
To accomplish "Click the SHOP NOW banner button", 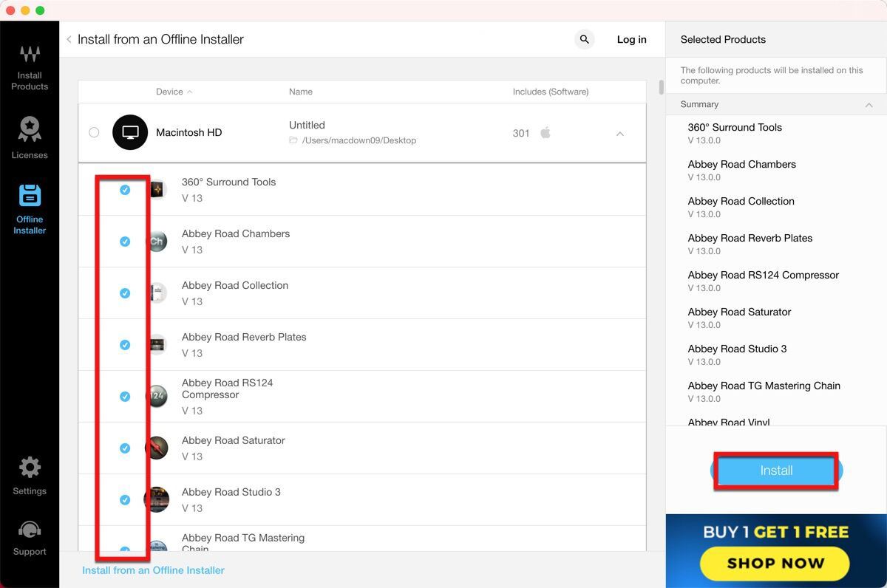I will [775, 563].
